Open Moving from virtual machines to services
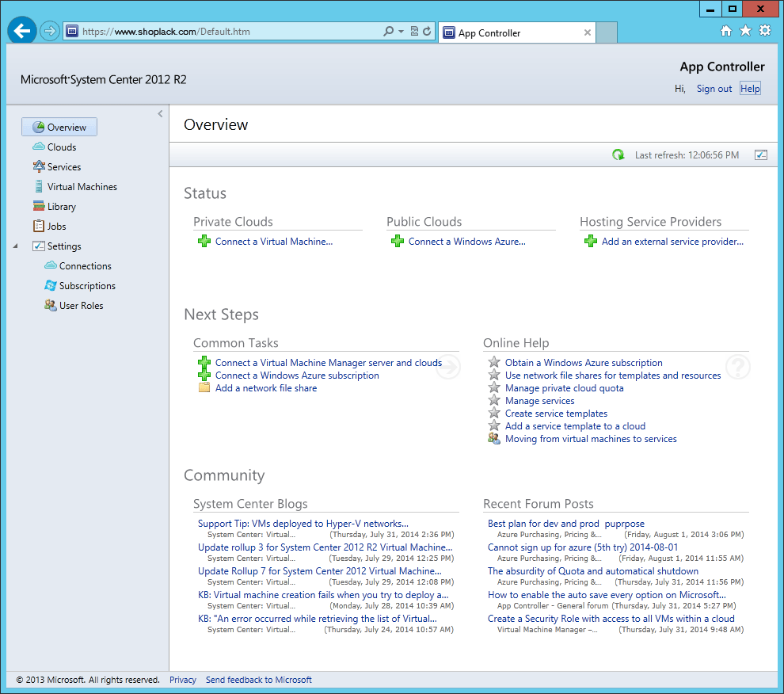 [x=591, y=439]
